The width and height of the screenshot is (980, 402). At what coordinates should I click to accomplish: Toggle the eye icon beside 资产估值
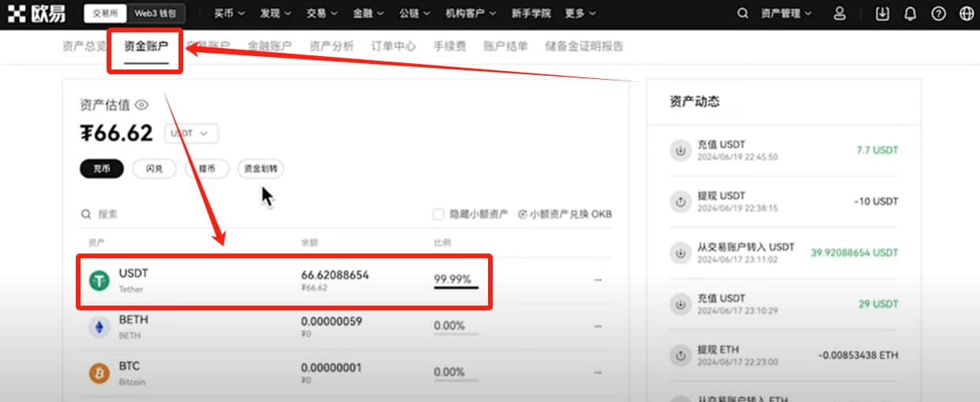click(x=141, y=104)
